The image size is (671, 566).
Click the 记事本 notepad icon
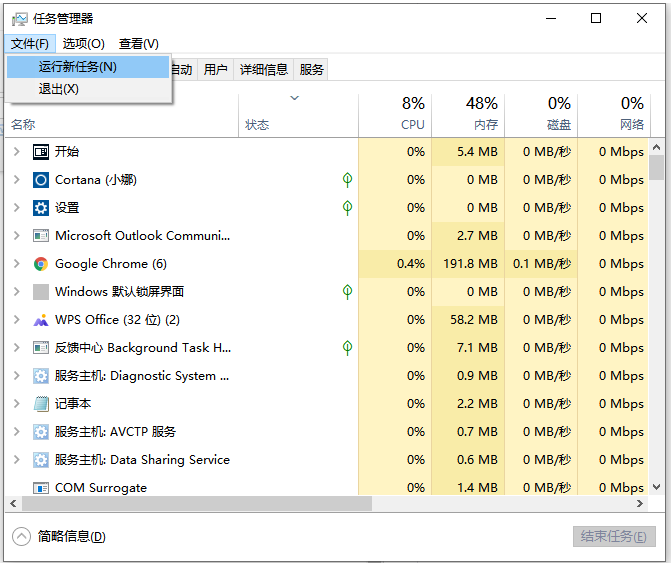coord(41,404)
